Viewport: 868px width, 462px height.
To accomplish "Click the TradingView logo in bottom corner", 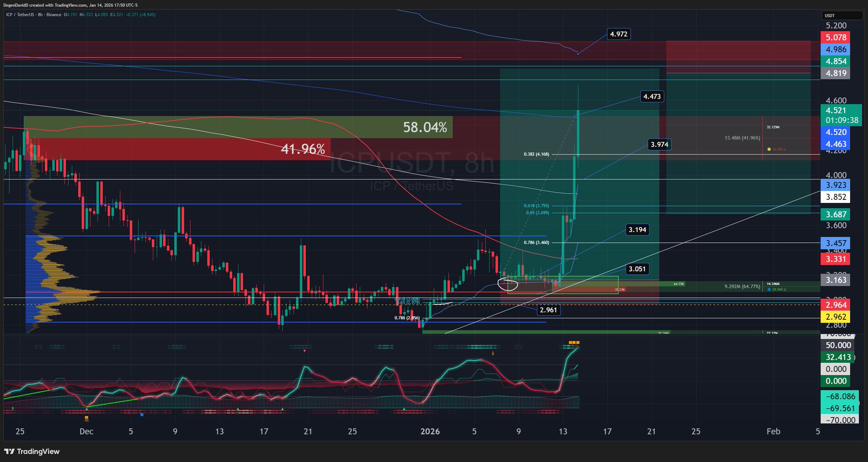I will tap(32, 451).
